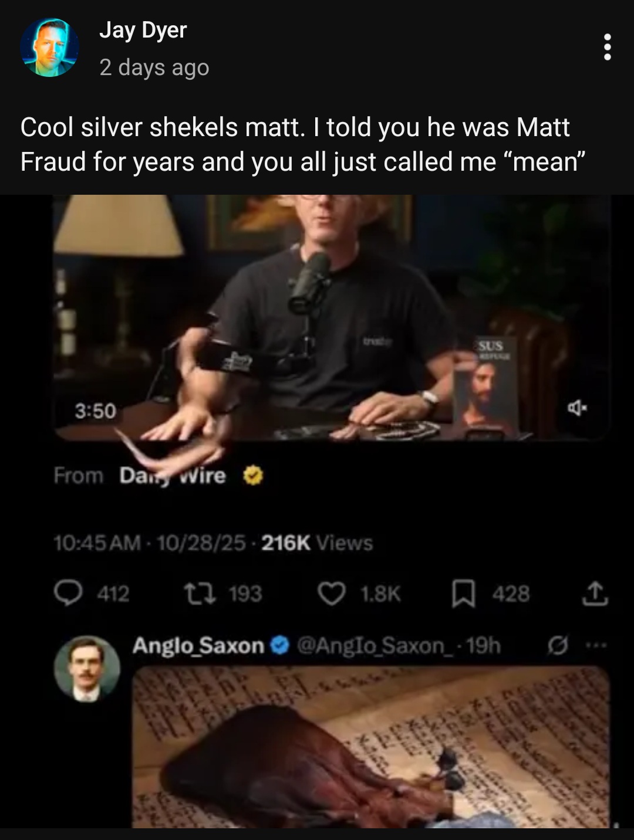Tap the share upload arrow icon
Screen dimensions: 634x840
[x=595, y=594]
